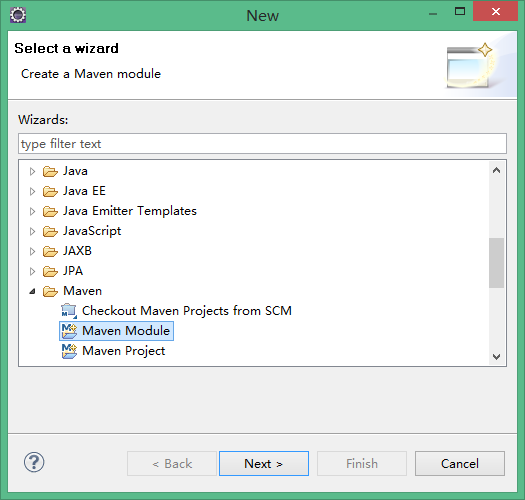Minimize the New dialog window
Viewport: 525px width, 500px height.
pos(433,13)
